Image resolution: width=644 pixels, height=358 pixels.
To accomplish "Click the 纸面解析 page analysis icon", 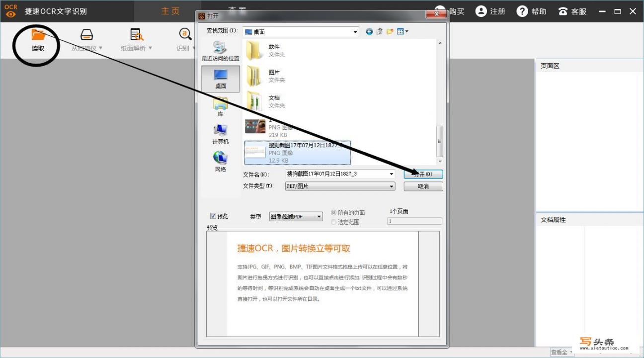I will point(136,34).
